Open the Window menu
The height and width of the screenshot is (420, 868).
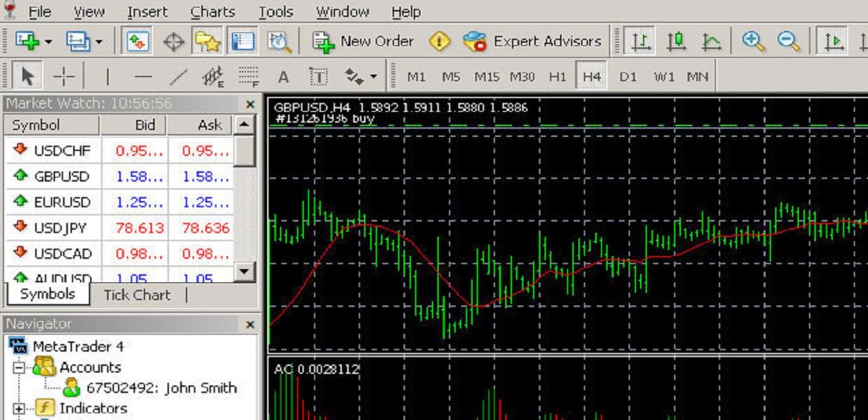[342, 12]
